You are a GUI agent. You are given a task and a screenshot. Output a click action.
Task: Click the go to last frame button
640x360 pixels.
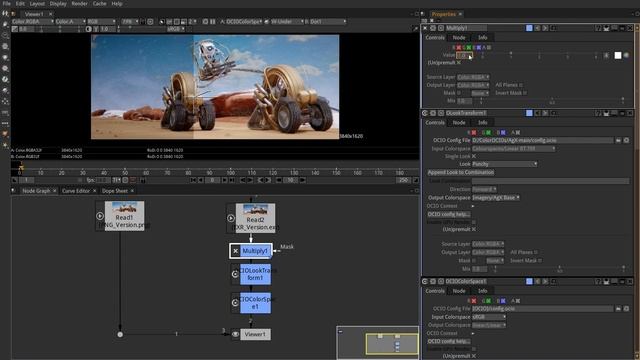232,180
